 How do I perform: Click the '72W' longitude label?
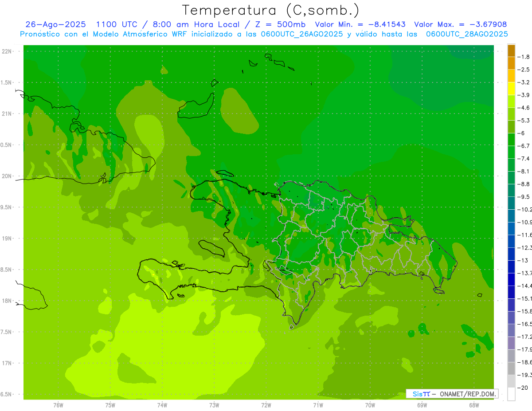pos(266,405)
